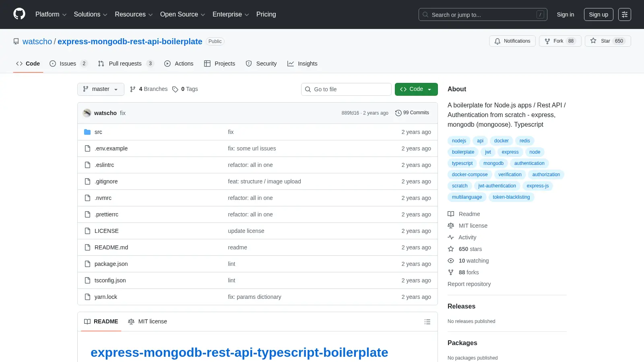Select the README tab

tap(101, 322)
